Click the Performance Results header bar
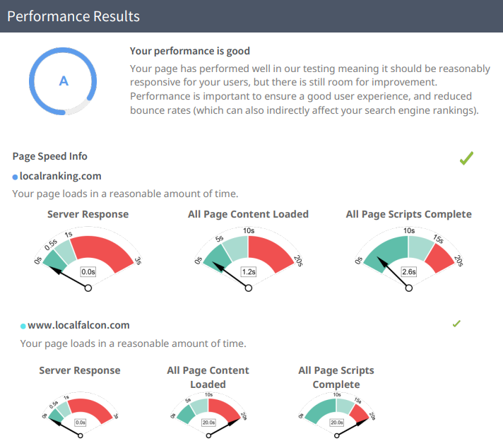This screenshot has height=448, width=503. [x=251, y=16]
